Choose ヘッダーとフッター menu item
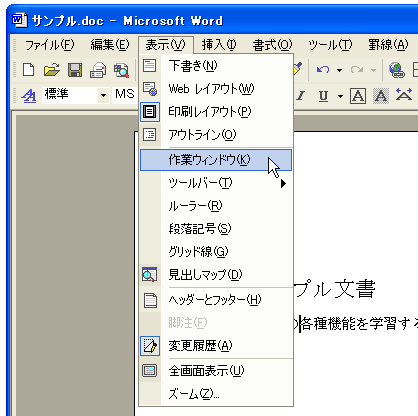Screen dimensions: 418x416 pyautogui.click(x=216, y=300)
